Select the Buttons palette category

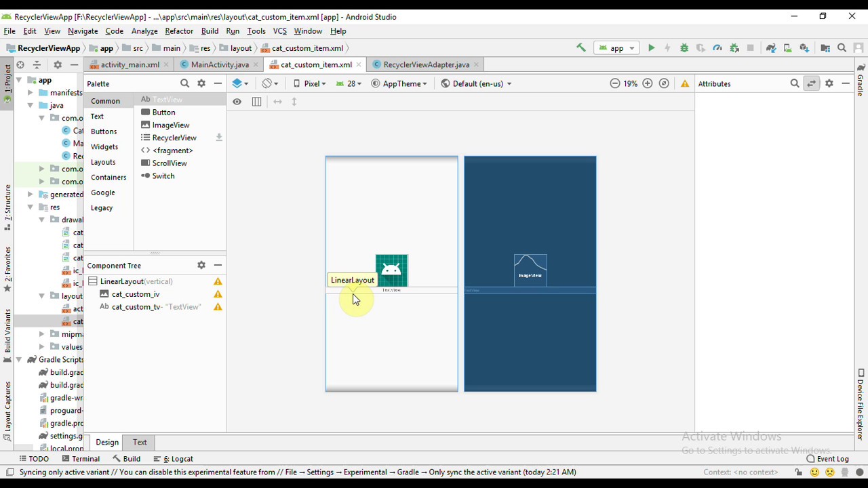[x=104, y=131]
